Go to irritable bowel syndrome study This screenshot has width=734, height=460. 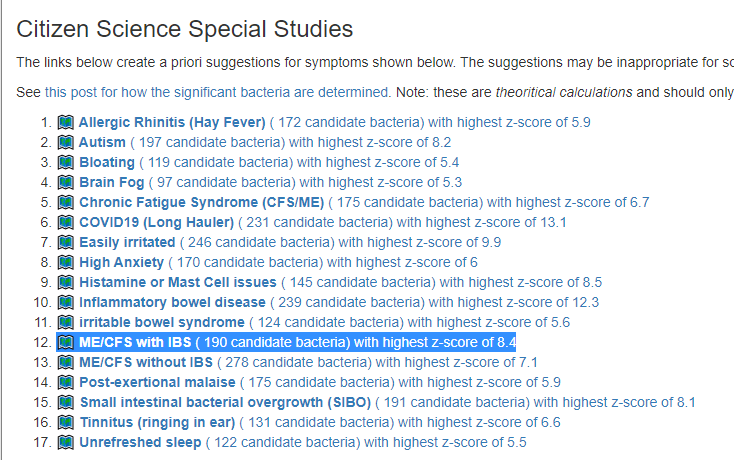tap(162, 322)
